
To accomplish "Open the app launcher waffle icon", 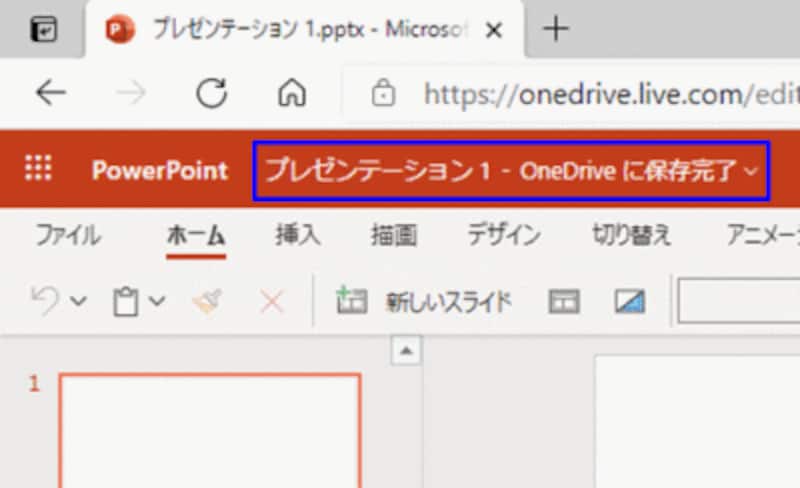I will 38,168.
